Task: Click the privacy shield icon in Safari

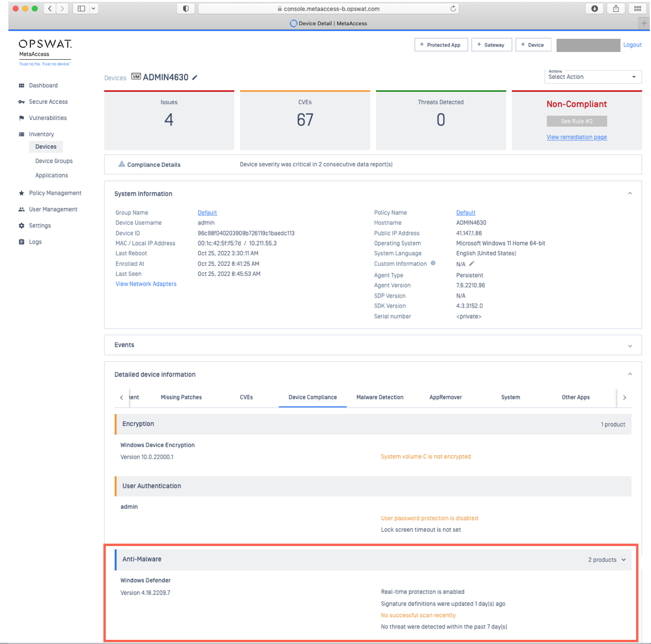Action: [185, 8]
